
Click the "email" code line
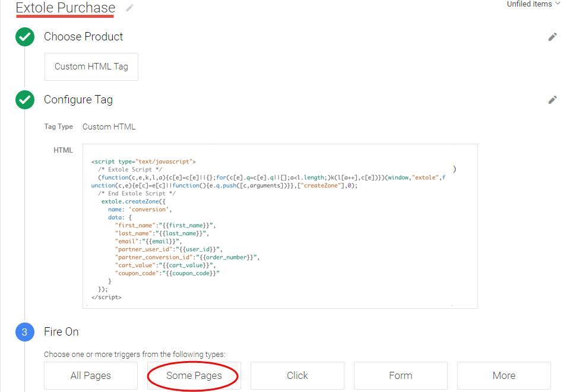[148, 241]
